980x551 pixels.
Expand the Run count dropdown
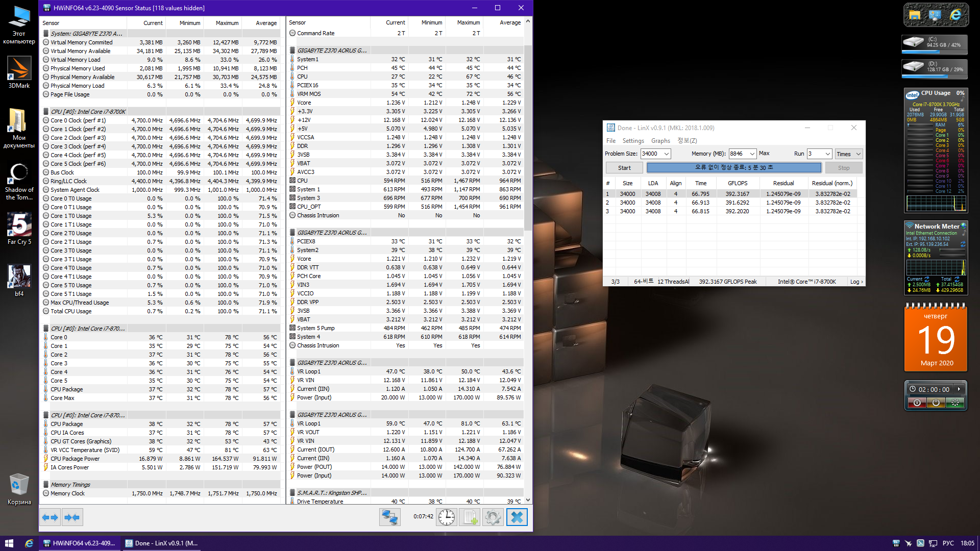tap(827, 154)
